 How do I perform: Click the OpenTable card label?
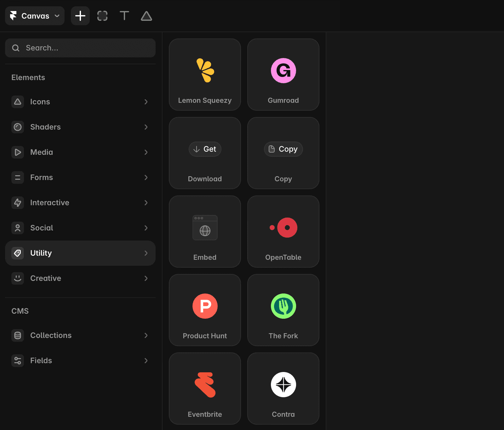tap(283, 258)
